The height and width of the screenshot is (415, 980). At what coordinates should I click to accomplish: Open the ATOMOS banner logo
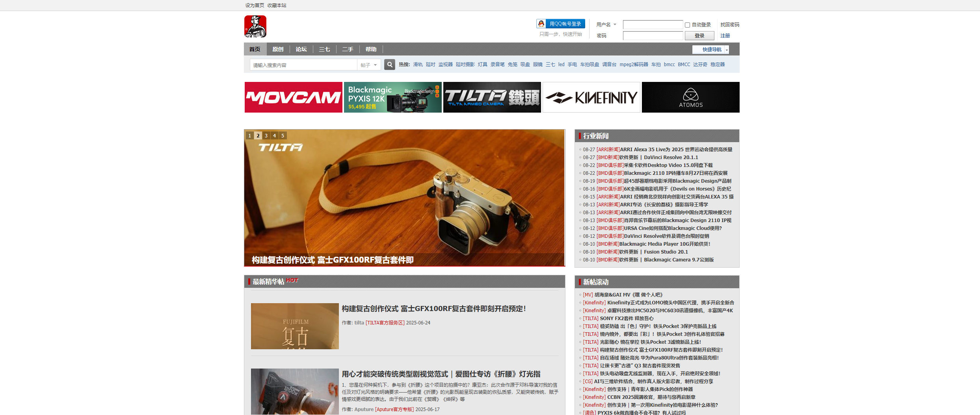pyautogui.click(x=690, y=97)
